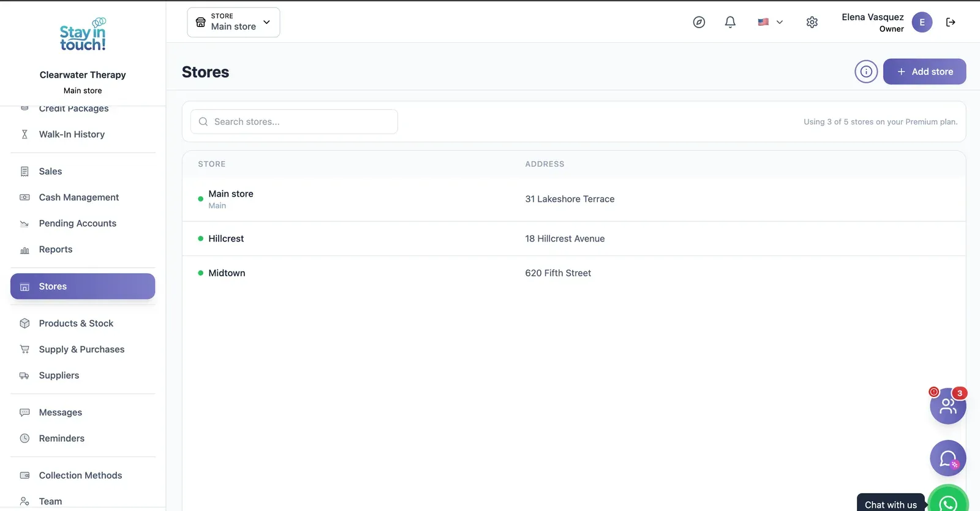Click the ADDRESS column header
980x511 pixels.
point(545,164)
